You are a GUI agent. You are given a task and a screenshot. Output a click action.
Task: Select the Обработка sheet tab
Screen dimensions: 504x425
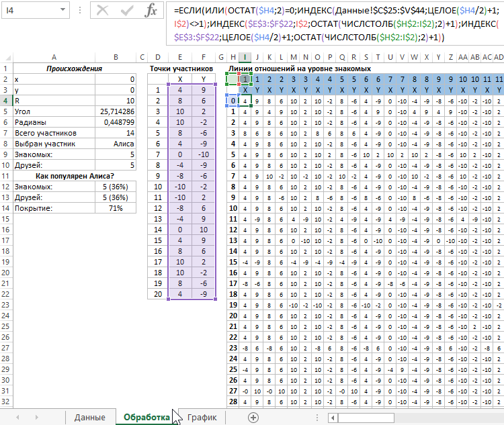tap(146, 417)
